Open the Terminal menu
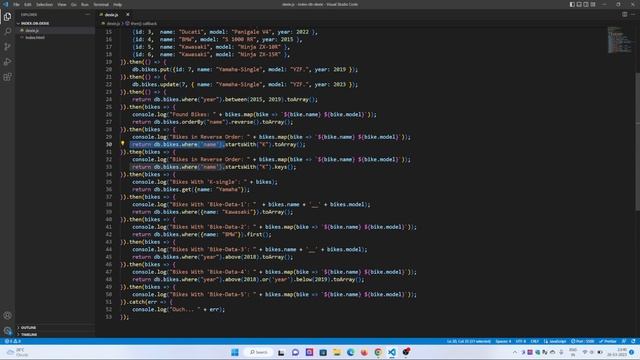640x360 pixels. (101, 4)
